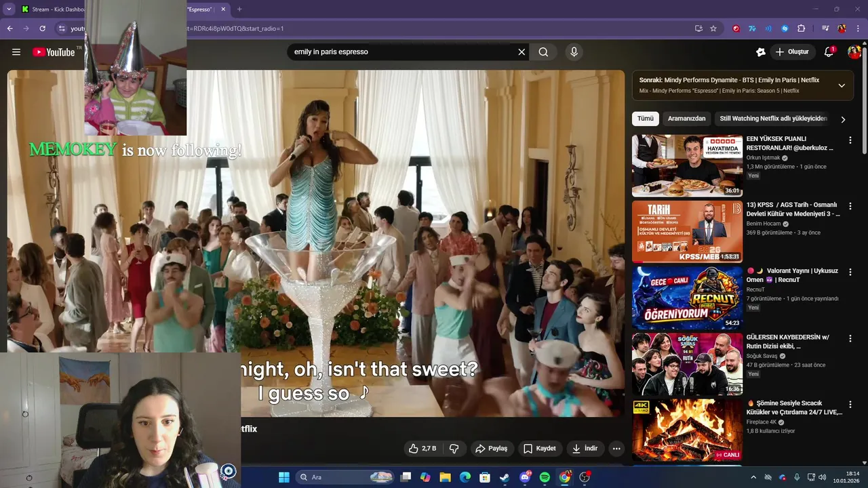Click the taskbar Ara search box
Screen dimensions: 868x488
347,477
